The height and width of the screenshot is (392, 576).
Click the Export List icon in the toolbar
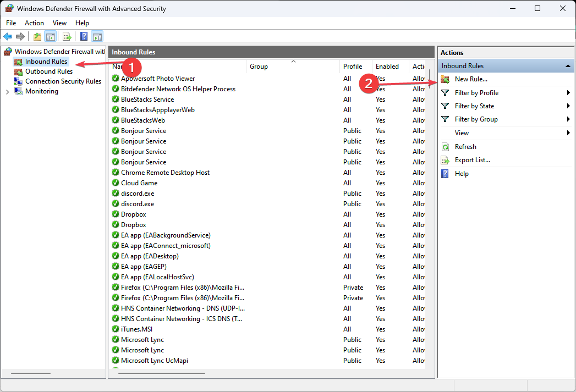(67, 36)
